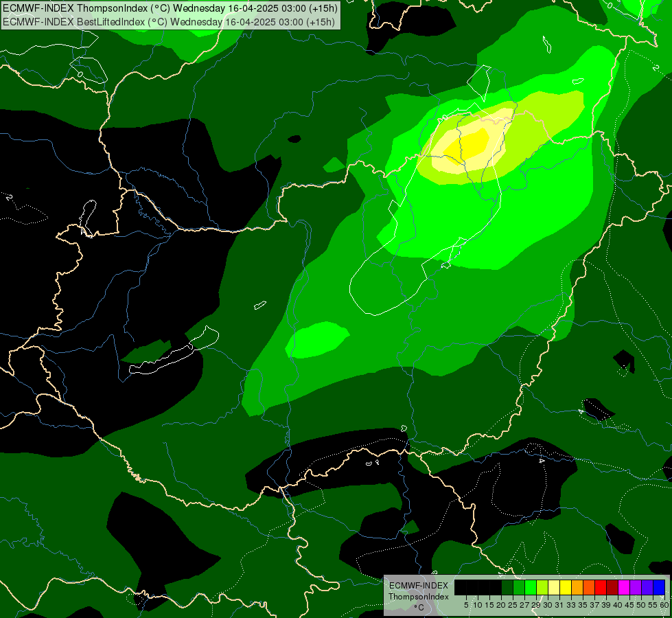Viewport: 672px width, 618px height.
Task: Select the bright green 27–29 legend swatch
Action: click(531, 587)
